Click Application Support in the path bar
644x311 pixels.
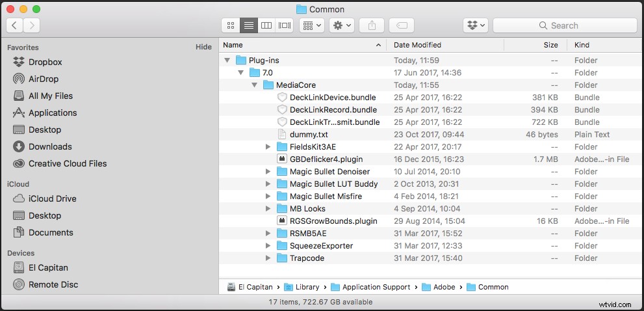tap(370, 287)
